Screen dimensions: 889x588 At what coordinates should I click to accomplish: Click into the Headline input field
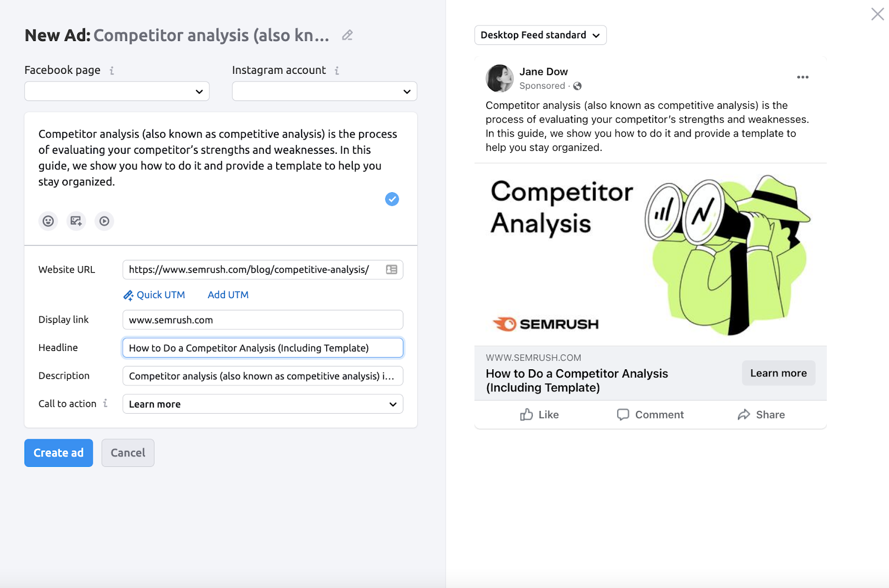263,348
